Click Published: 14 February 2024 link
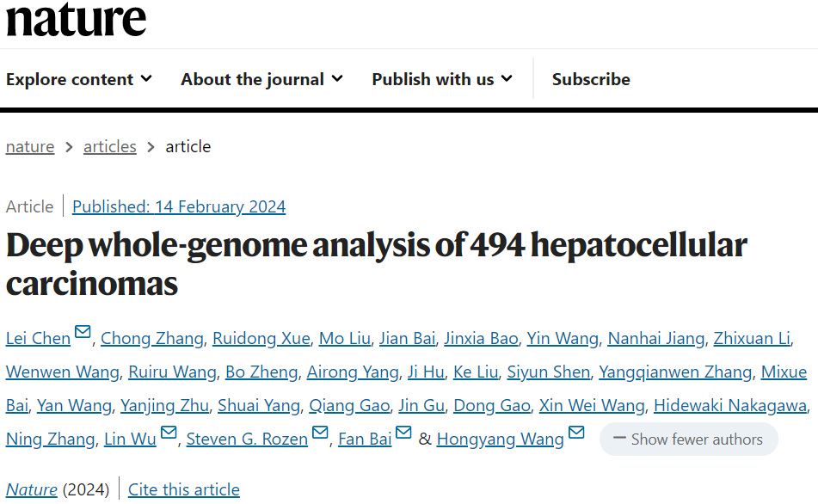 tap(179, 206)
